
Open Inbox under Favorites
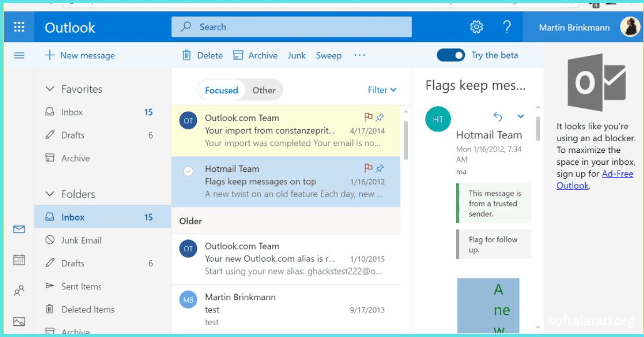point(103,112)
